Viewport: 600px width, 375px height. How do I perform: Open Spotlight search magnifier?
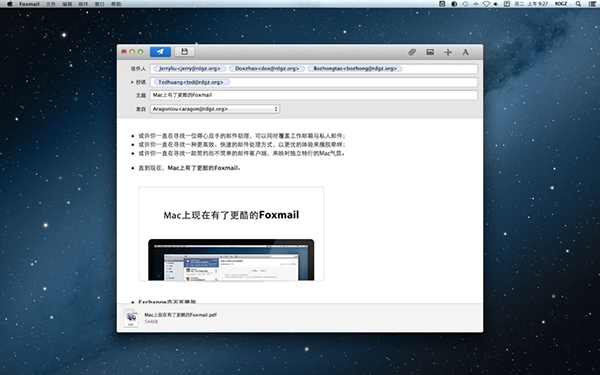pyautogui.click(x=578, y=4)
